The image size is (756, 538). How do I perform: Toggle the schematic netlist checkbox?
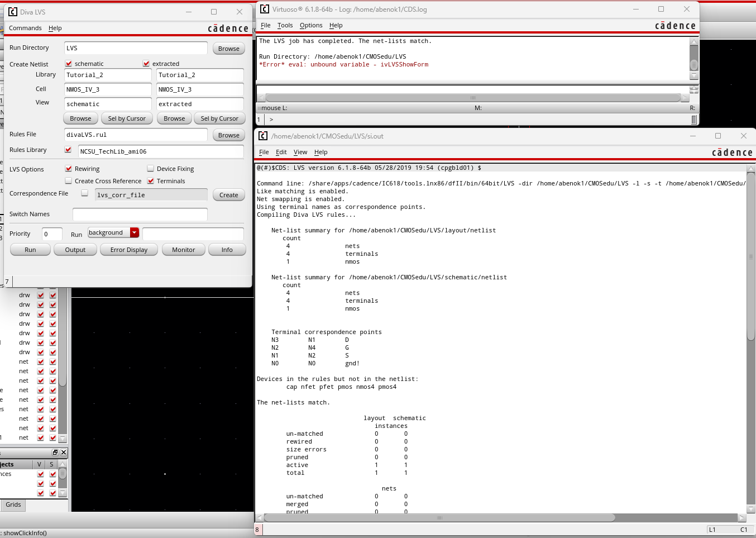coord(69,64)
